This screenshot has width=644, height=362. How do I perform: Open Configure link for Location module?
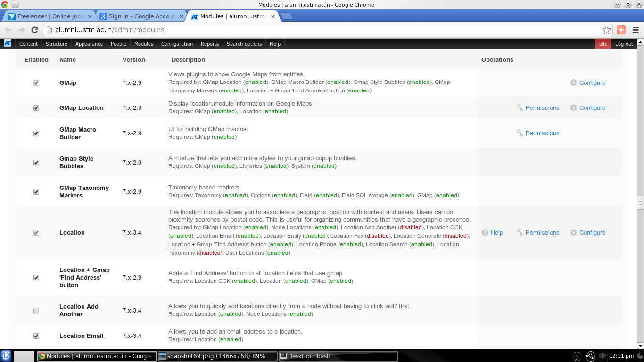(x=592, y=233)
